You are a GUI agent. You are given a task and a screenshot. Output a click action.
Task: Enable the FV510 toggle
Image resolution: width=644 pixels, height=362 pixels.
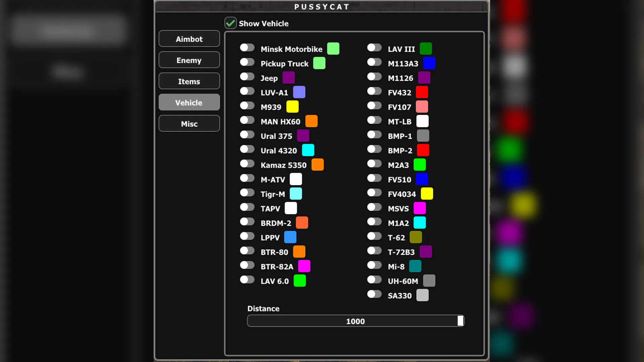click(374, 178)
